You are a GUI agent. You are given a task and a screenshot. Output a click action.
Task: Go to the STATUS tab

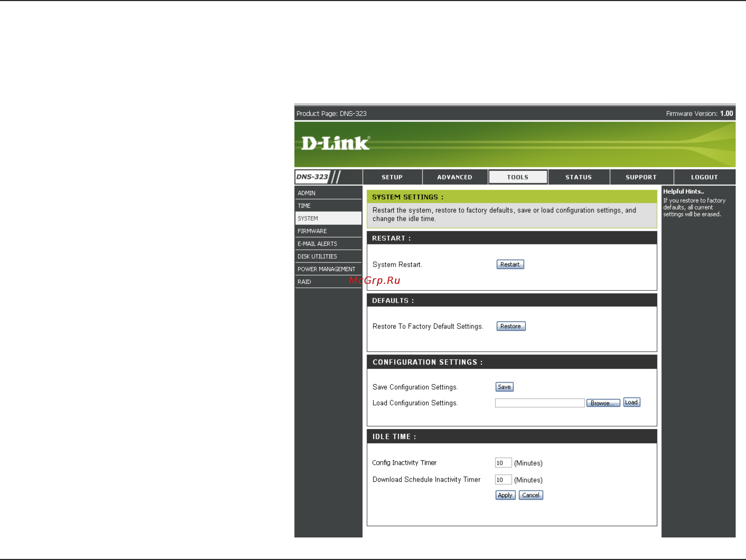click(x=578, y=177)
